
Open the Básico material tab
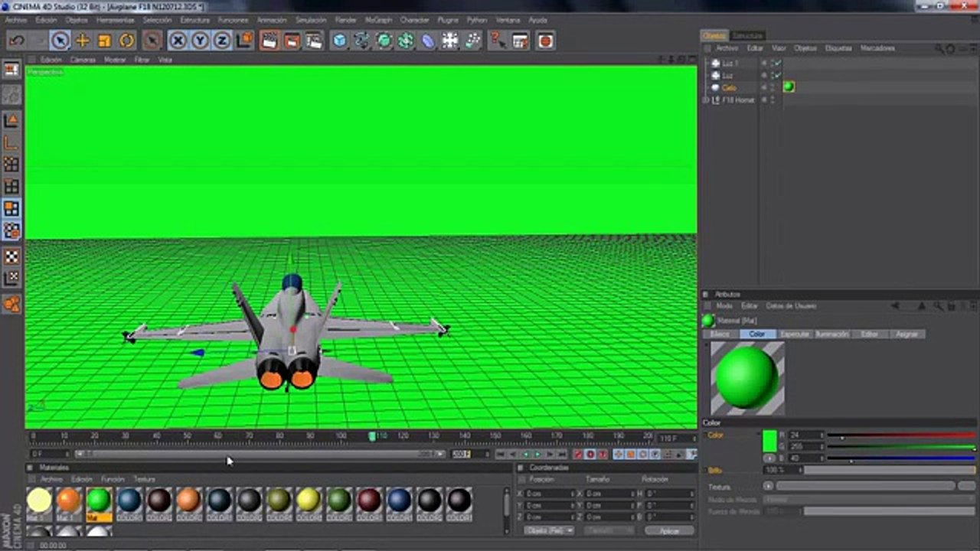[x=720, y=334]
